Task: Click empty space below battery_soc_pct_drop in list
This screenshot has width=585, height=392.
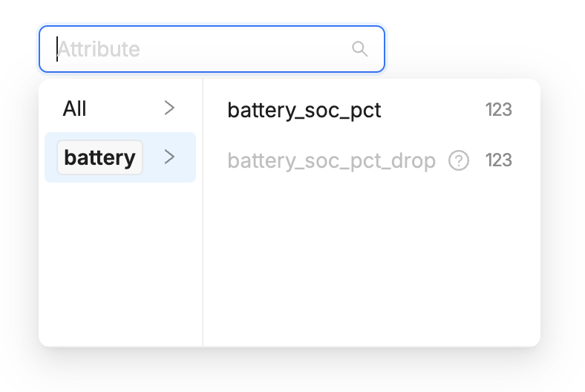Action: pos(370,260)
